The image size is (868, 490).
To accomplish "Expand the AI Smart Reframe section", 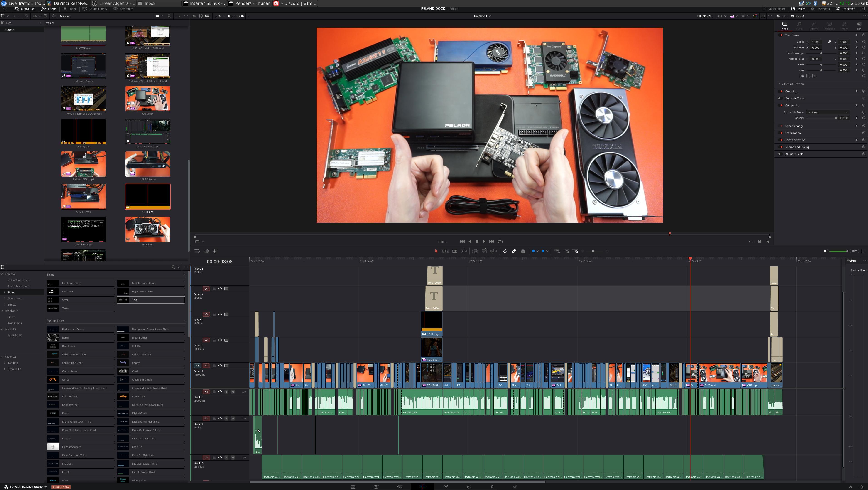I will [779, 84].
